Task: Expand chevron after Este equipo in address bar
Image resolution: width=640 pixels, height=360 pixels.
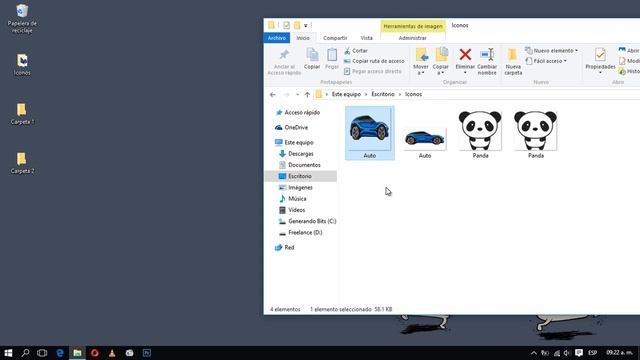Action: point(366,94)
